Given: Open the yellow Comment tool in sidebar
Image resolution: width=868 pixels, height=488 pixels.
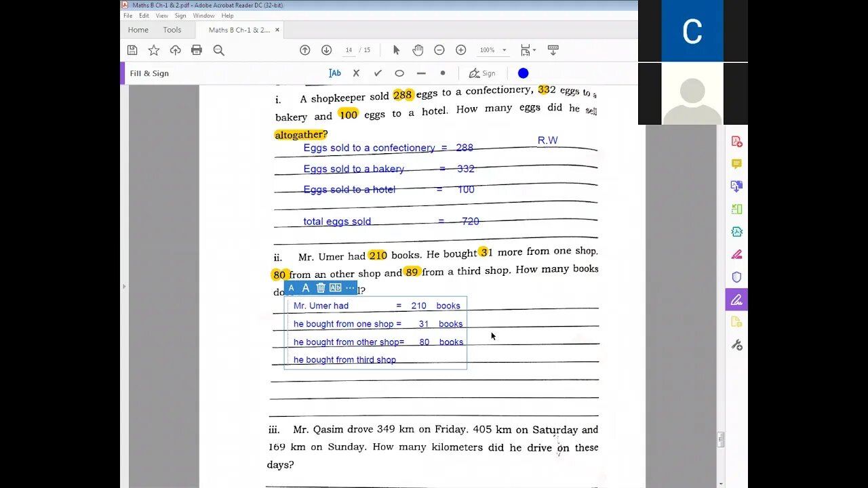Looking at the screenshot, I should click(736, 164).
